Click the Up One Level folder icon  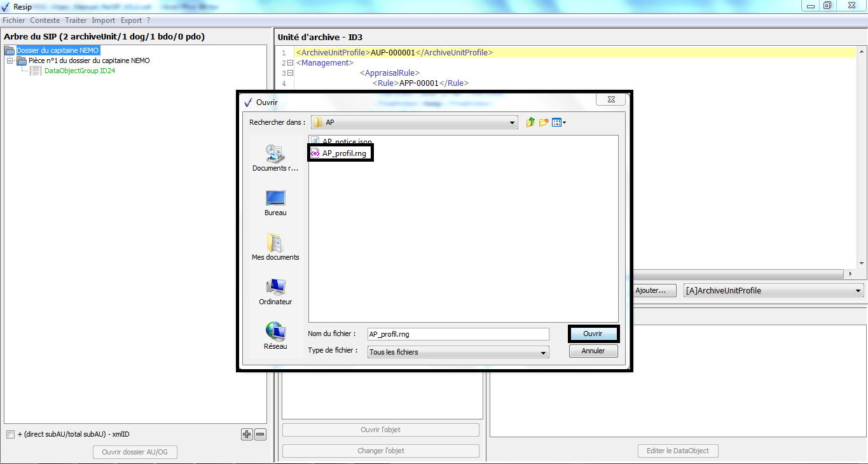pos(530,122)
